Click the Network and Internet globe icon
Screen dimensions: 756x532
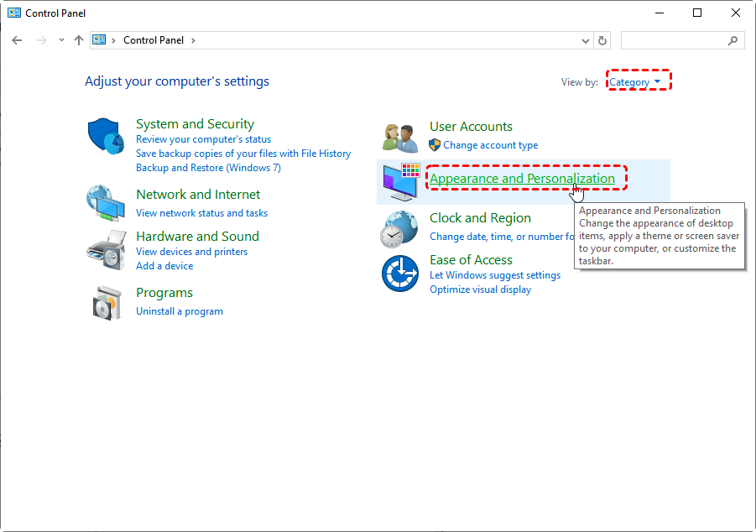(106, 203)
